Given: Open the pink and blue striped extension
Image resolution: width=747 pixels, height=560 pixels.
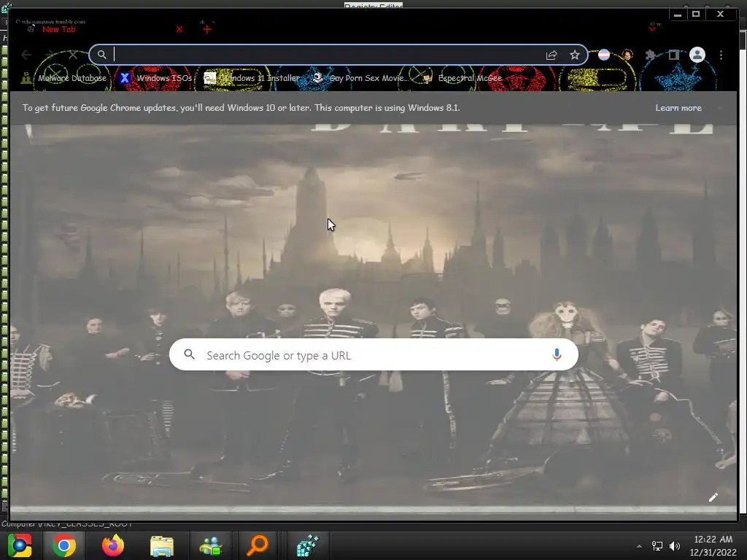Looking at the screenshot, I should [x=603, y=55].
